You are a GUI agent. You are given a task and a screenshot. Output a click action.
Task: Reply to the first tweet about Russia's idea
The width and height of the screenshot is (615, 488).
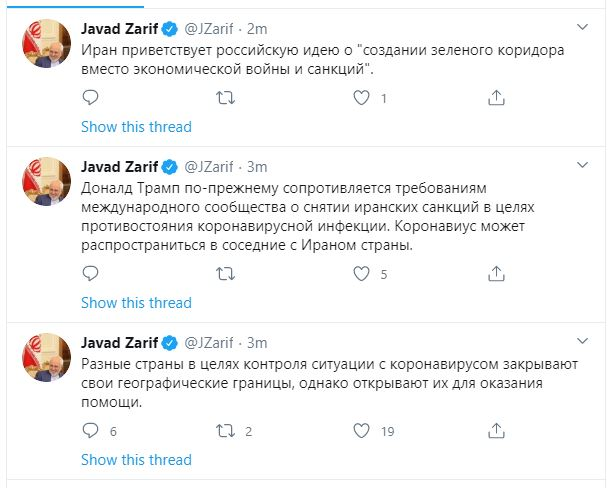tap(91, 98)
